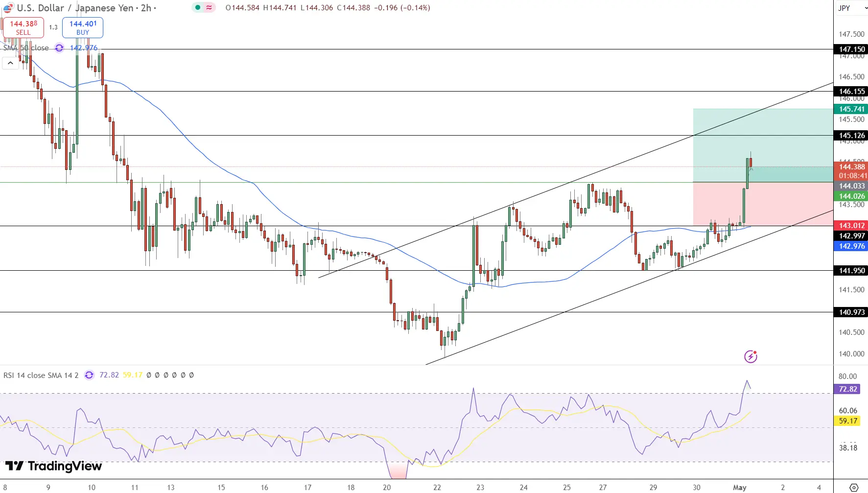
Task: Click the SMA value 142.976 in legend
Action: coord(84,48)
